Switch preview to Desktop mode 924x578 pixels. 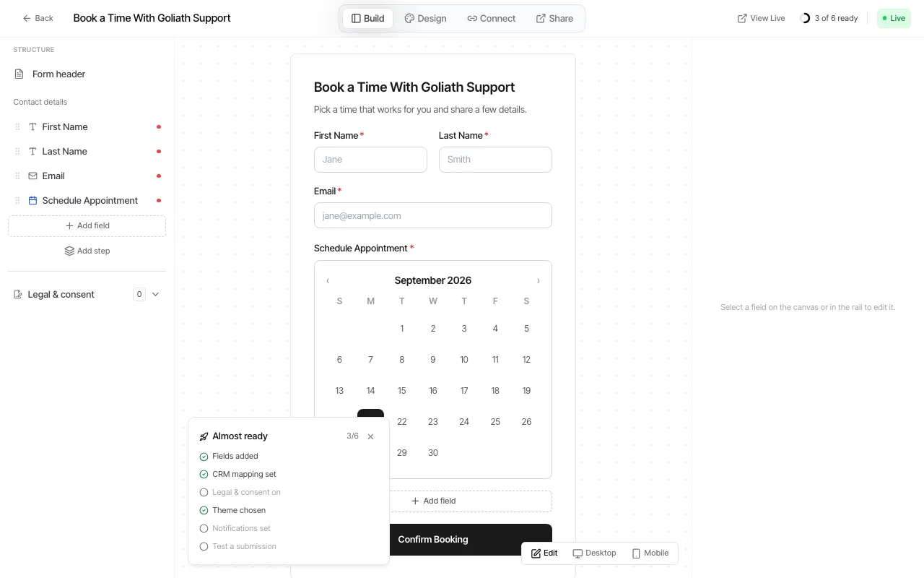594,553
